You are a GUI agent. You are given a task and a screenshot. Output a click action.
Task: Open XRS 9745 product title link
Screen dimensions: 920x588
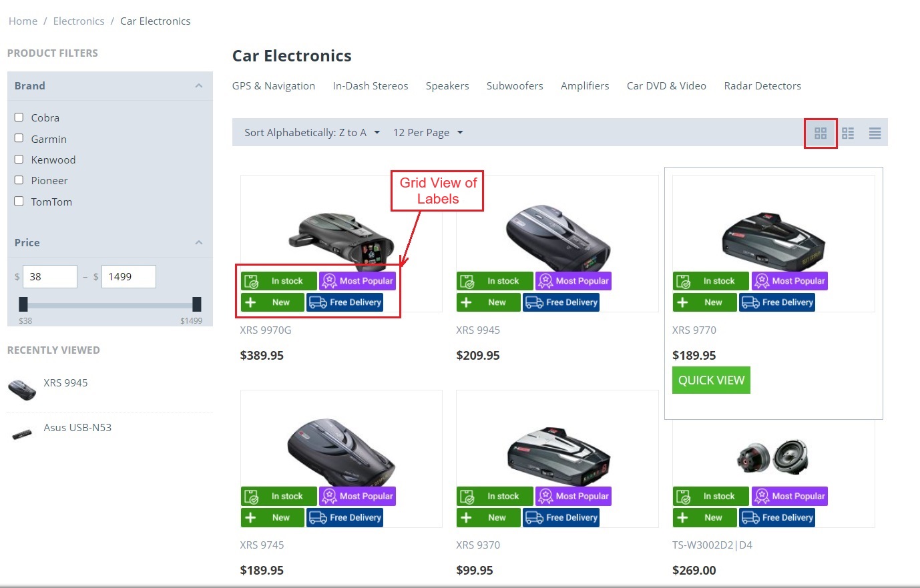[x=262, y=545]
